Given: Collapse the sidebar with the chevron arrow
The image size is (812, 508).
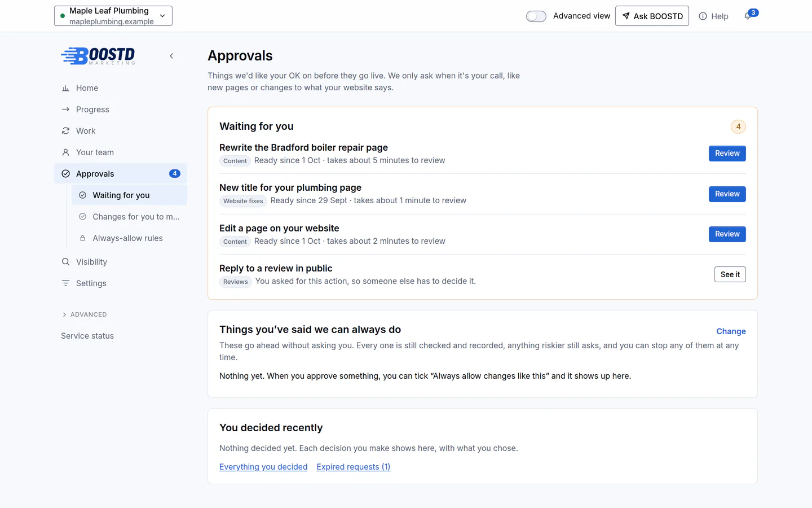Looking at the screenshot, I should pos(171,56).
